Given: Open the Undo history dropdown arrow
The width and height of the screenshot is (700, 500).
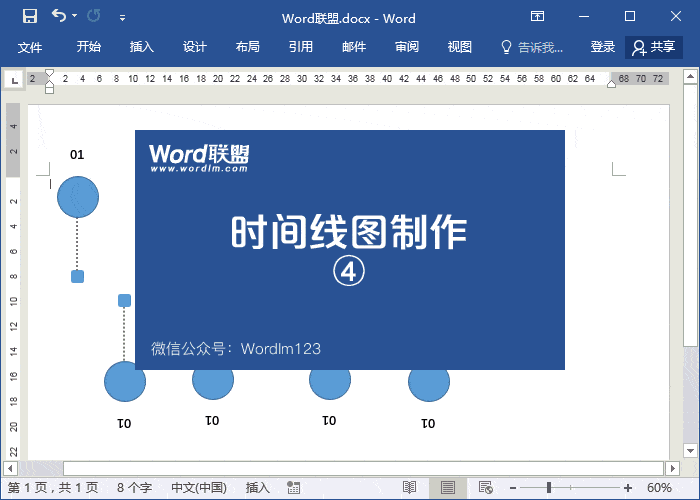Looking at the screenshot, I should pyautogui.click(x=75, y=16).
